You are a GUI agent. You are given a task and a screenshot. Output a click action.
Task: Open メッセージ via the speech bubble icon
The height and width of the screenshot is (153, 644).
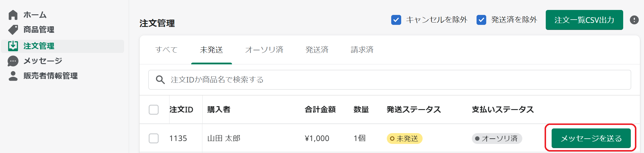click(x=13, y=61)
